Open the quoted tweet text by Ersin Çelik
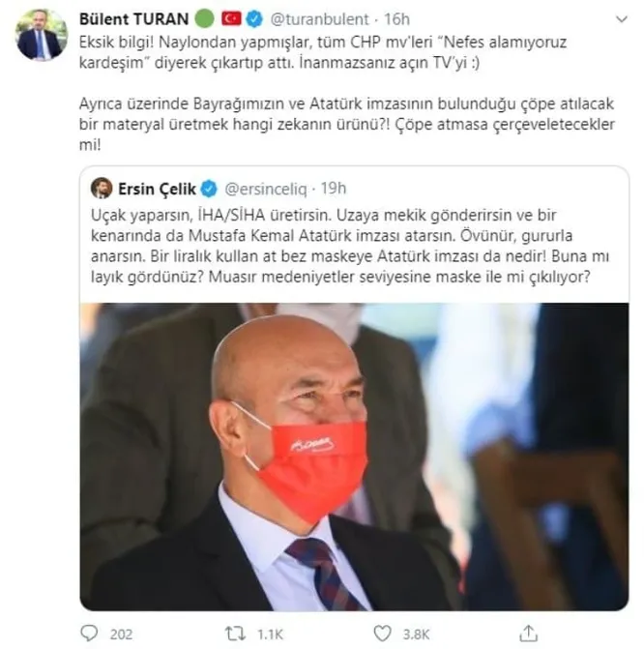Viewport: 644px width, 649px height. [x=350, y=246]
